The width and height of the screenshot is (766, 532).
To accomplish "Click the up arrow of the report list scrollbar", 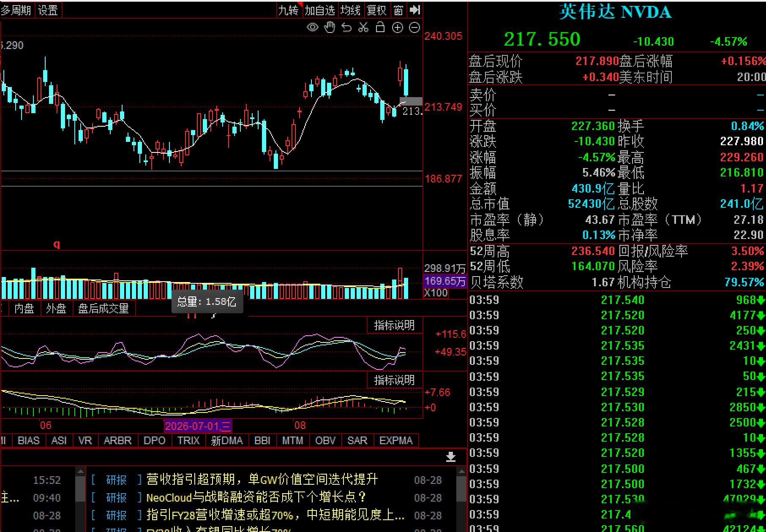I will tap(461, 471).
